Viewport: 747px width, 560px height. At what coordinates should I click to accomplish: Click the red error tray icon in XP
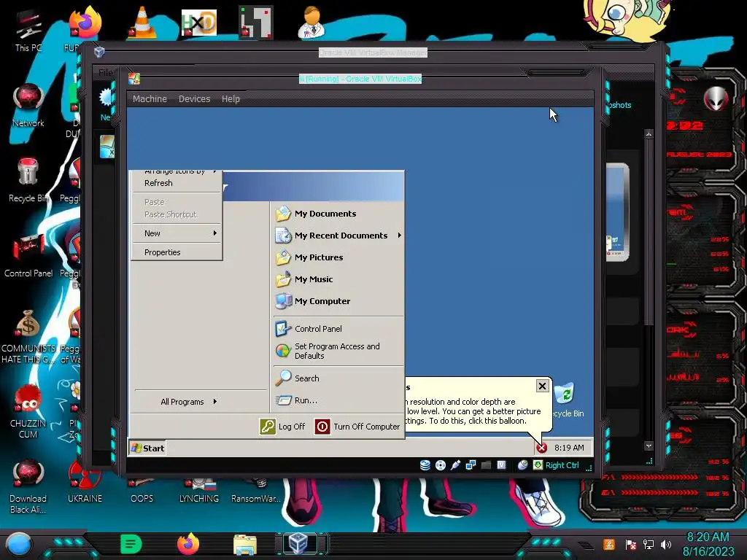[x=542, y=448]
